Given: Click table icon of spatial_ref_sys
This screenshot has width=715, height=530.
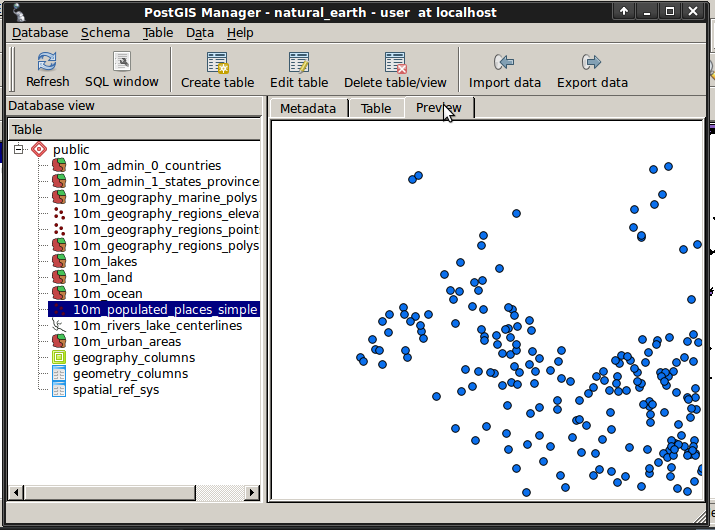Looking at the screenshot, I should click(x=59, y=389).
